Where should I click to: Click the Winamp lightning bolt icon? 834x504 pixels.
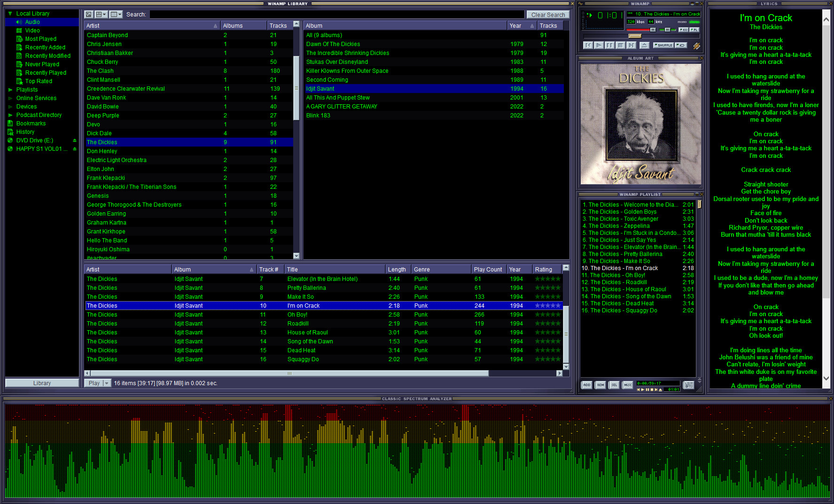[697, 45]
